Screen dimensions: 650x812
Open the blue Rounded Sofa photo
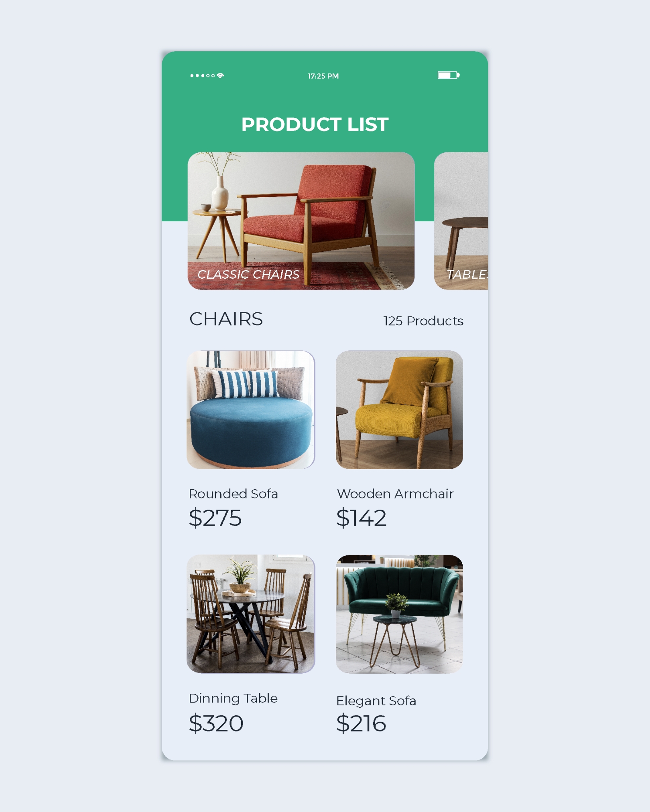pyautogui.click(x=251, y=410)
